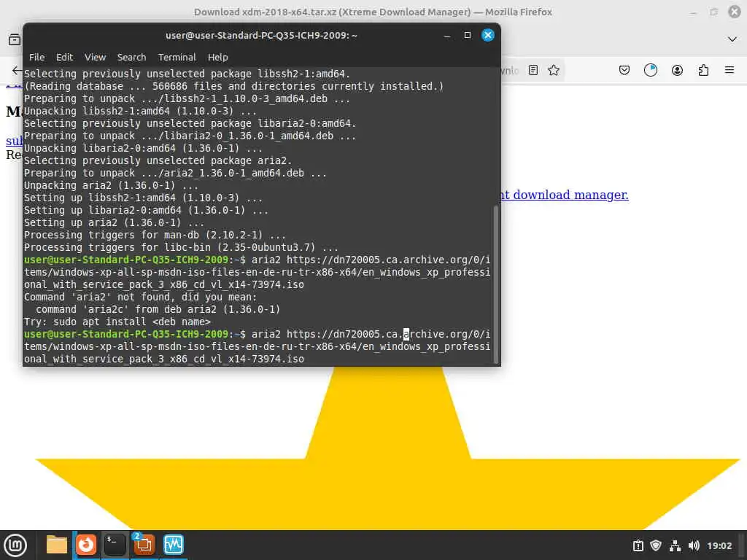Open the terminal View menu

tap(96, 57)
